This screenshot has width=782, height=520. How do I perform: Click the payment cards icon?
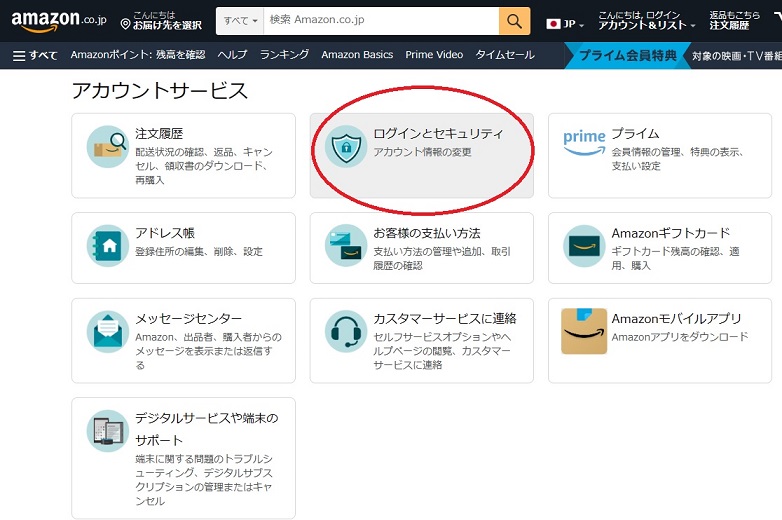[346, 246]
